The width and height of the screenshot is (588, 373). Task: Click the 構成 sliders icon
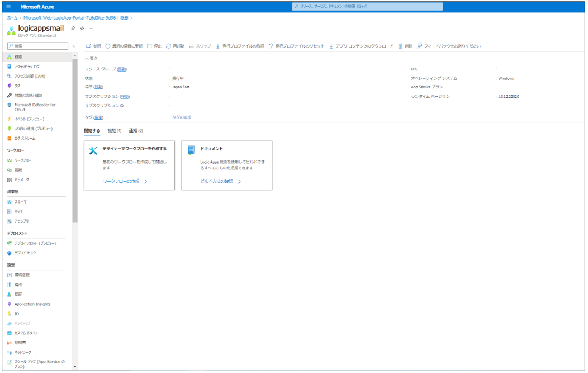tap(10, 285)
